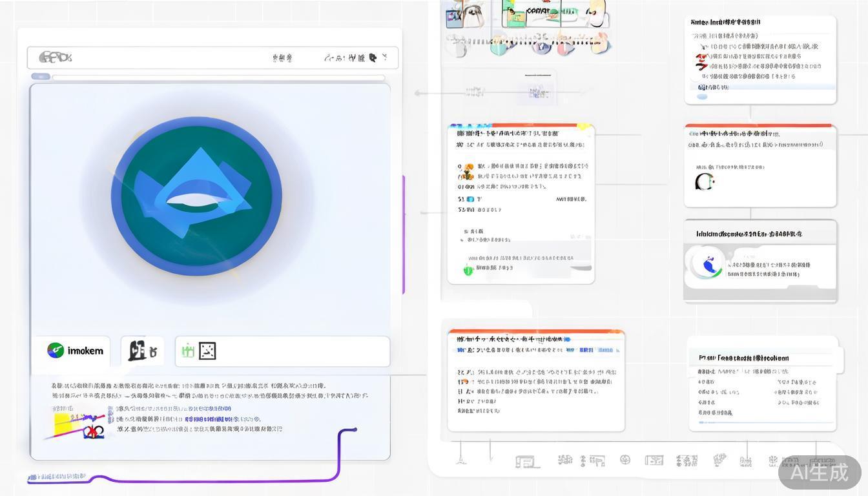Enable the green checkmark status item
Image resolution: width=868 pixels, height=496 pixels.
(x=468, y=271)
